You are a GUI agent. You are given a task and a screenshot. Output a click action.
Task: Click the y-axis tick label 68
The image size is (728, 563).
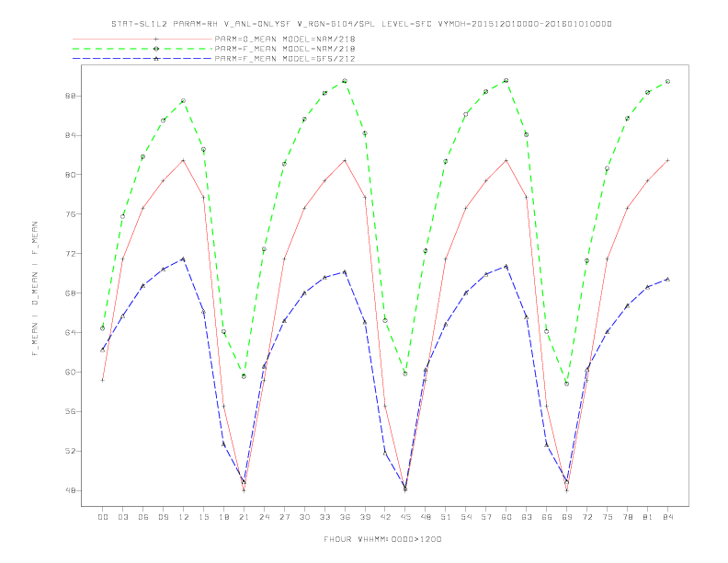click(x=73, y=293)
